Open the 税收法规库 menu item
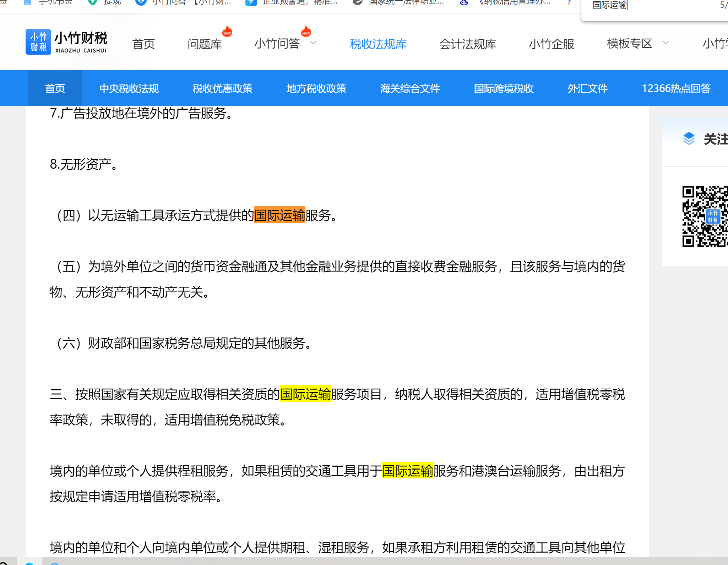The height and width of the screenshot is (565, 728). pyautogui.click(x=378, y=44)
